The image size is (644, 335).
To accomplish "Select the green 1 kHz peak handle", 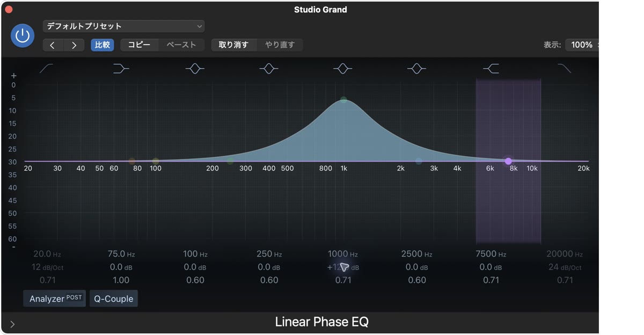I will point(343,100).
